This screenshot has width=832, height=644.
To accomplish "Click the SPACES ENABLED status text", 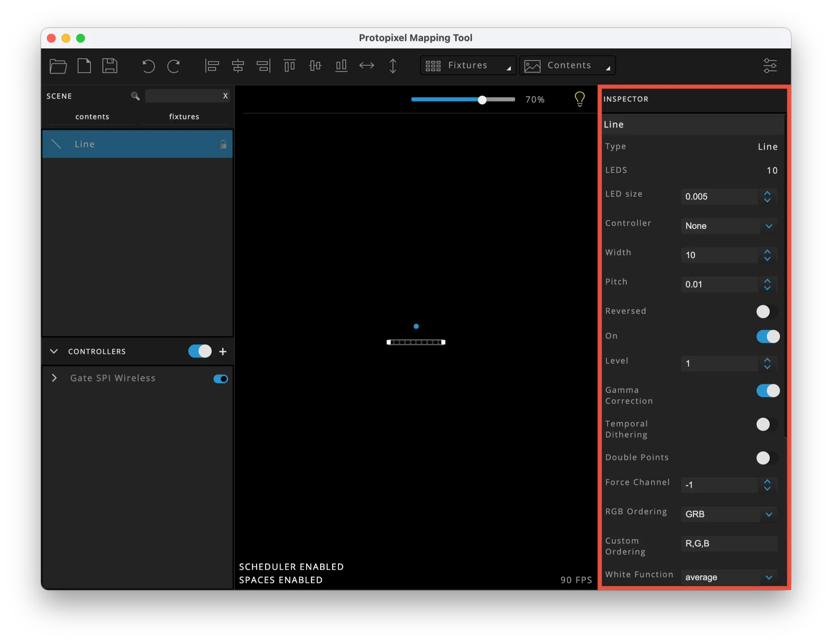I will point(281,580).
